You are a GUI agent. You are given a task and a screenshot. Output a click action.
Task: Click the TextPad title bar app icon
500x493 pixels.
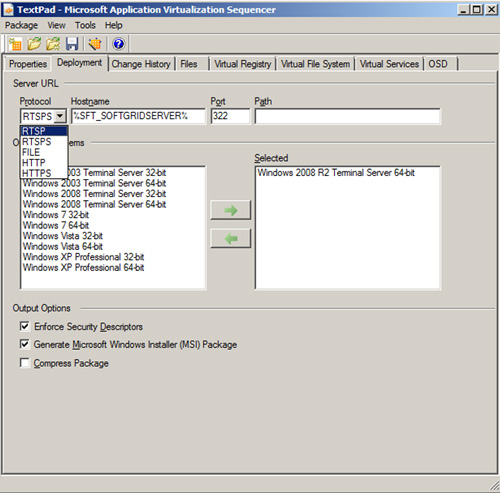coord(8,10)
